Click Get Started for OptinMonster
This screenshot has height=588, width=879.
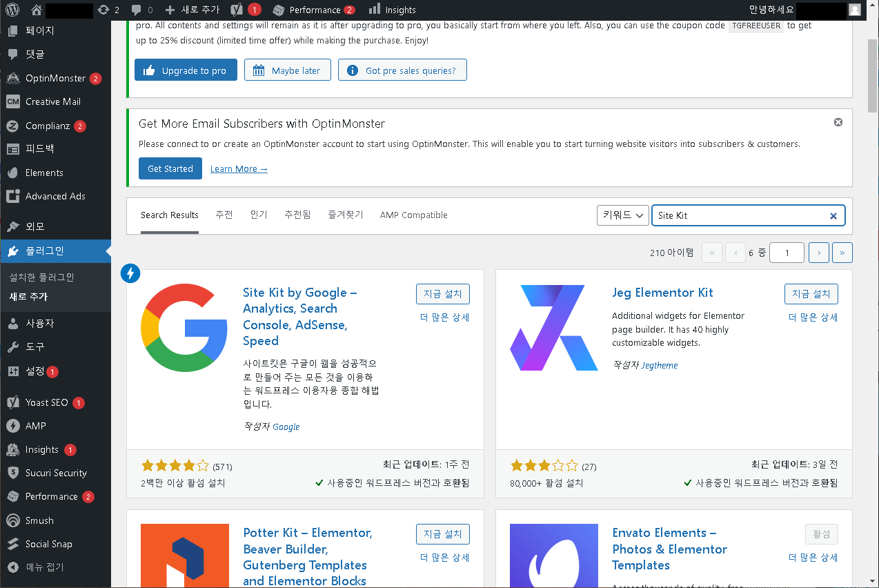[170, 168]
